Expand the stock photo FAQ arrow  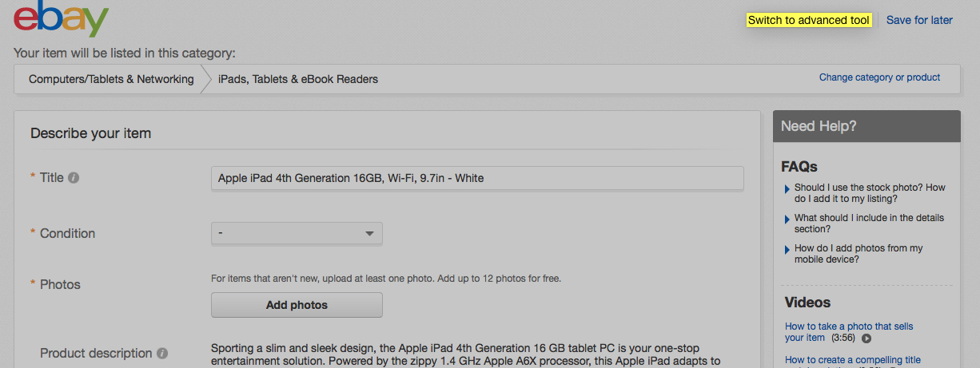click(787, 189)
